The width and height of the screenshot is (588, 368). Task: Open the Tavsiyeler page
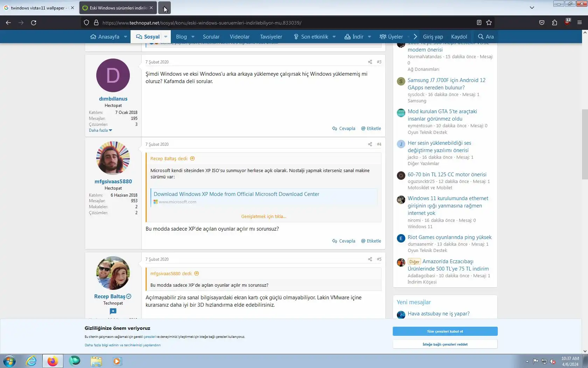[x=271, y=36]
